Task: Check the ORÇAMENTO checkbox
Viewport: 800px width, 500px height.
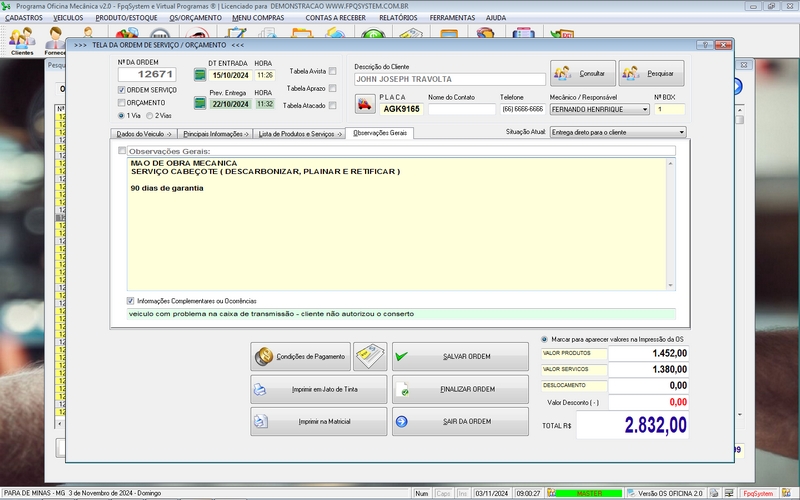Action: (x=121, y=103)
